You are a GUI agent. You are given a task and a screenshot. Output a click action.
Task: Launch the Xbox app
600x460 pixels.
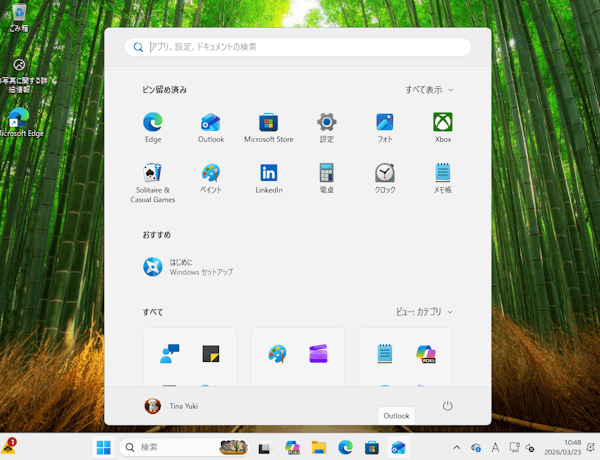coord(443,128)
